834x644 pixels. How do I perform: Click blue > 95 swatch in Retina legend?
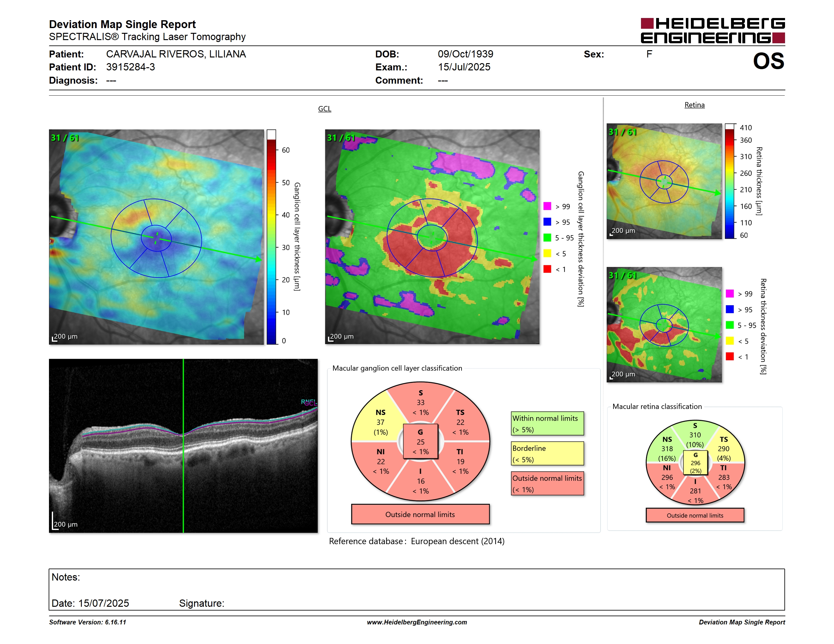(730, 309)
